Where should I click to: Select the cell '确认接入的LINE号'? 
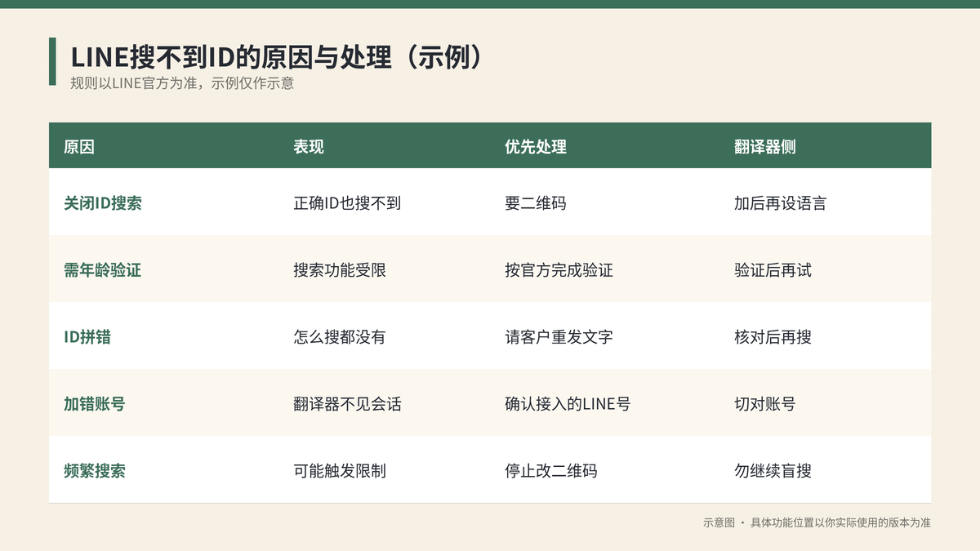568,404
